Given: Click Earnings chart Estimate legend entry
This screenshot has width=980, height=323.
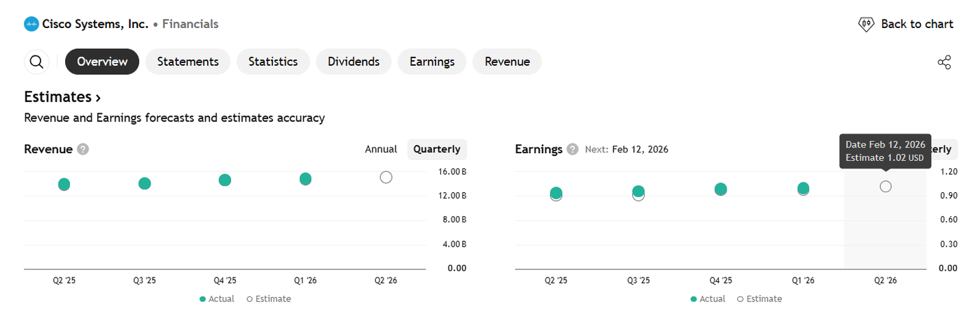Looking at the screenshot, I should tap(759, 299).
